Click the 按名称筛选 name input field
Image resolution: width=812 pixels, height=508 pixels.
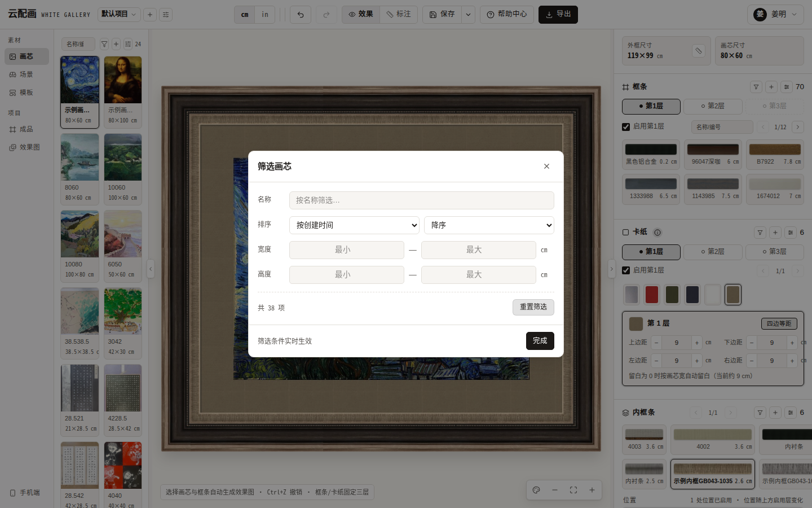(421, 200)
